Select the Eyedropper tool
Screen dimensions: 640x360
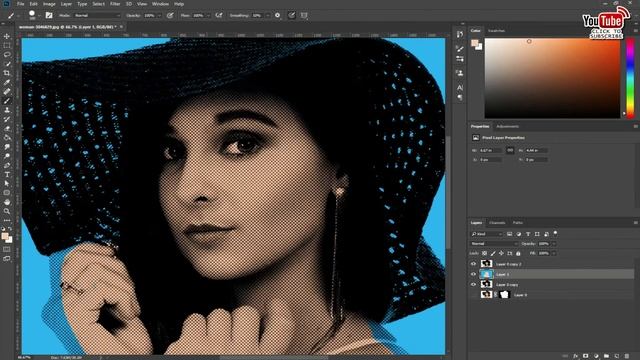tap(7, 82)
